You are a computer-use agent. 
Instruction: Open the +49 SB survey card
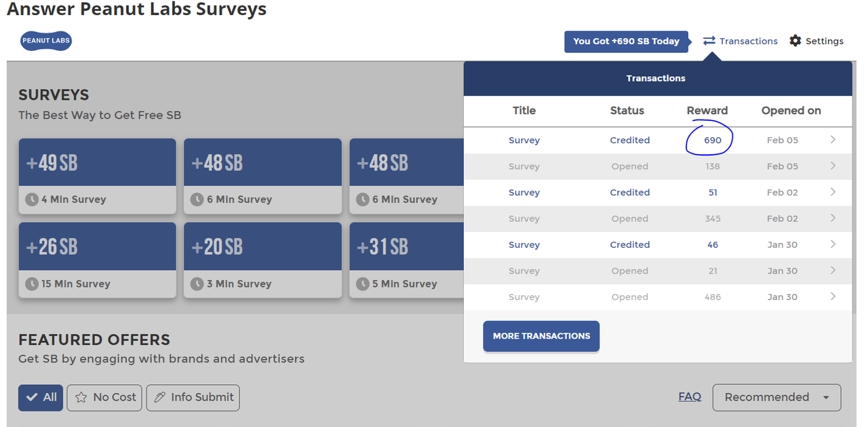coord(97,176)
